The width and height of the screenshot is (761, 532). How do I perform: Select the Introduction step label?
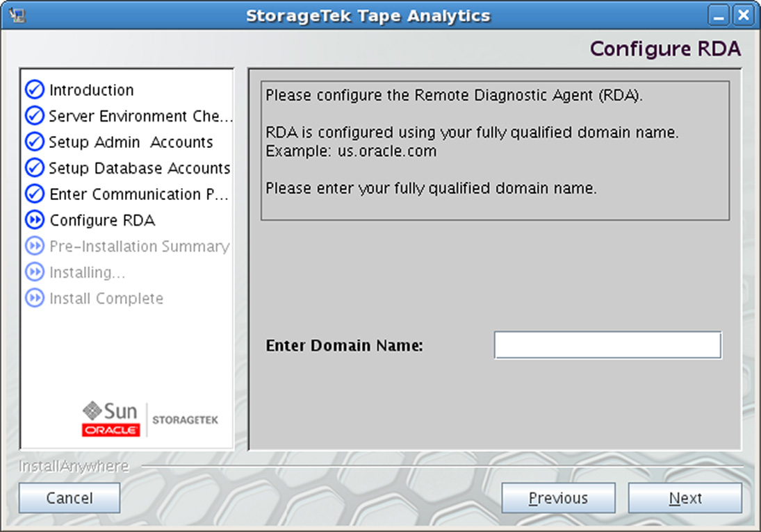(92, 90)
